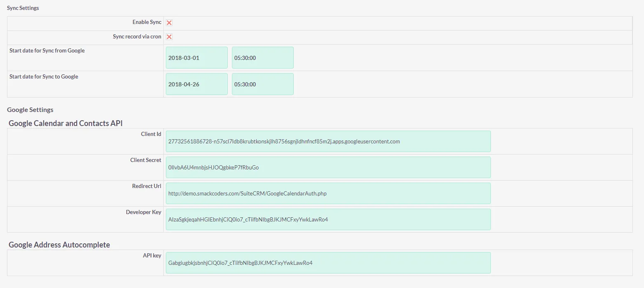Click the 'Google Settings' section heading
The width and height of the screenshot is (644, 288).
click(30, 110)
